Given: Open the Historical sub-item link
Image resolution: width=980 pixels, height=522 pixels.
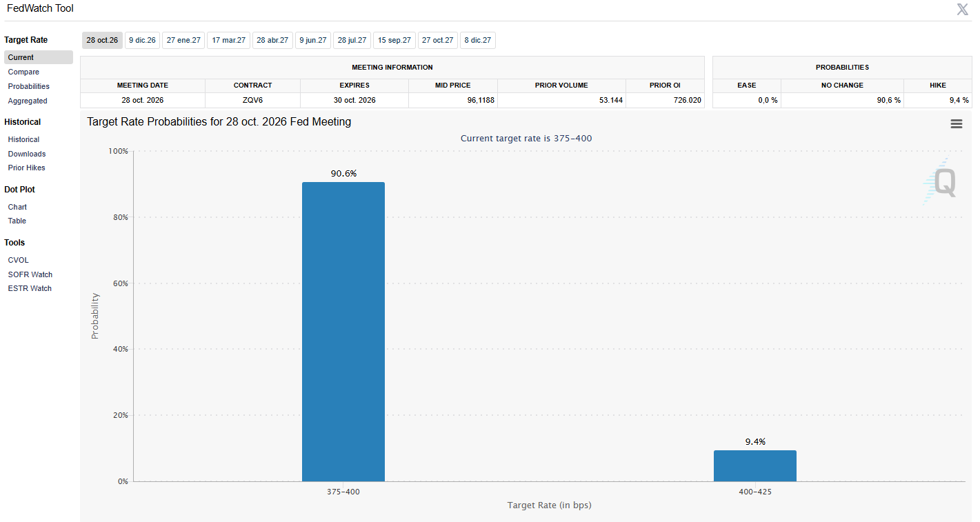Looking at the screenshot, I should tap(23, 139).
